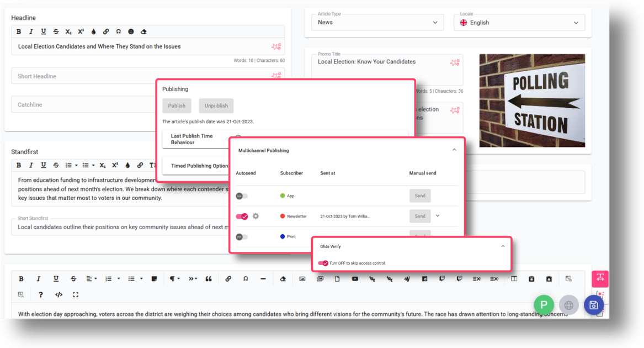Insert a YouTube video into the article body

point(355,278)
